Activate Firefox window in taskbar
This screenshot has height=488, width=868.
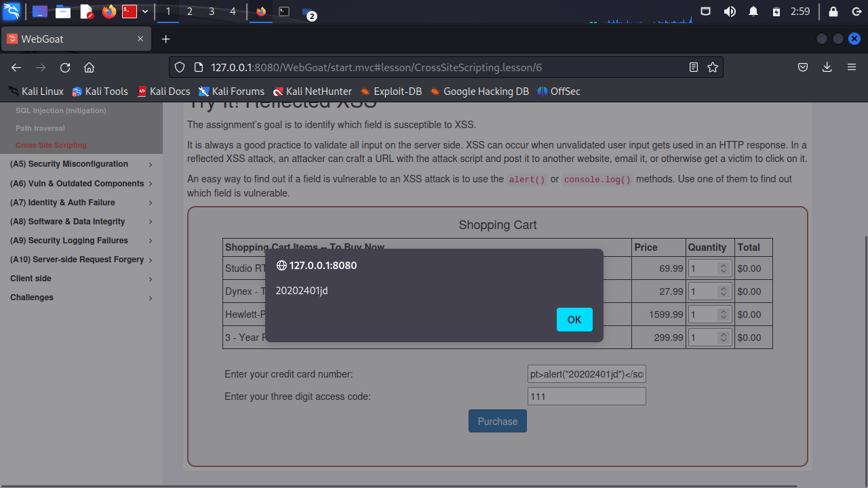click(261, 12)
